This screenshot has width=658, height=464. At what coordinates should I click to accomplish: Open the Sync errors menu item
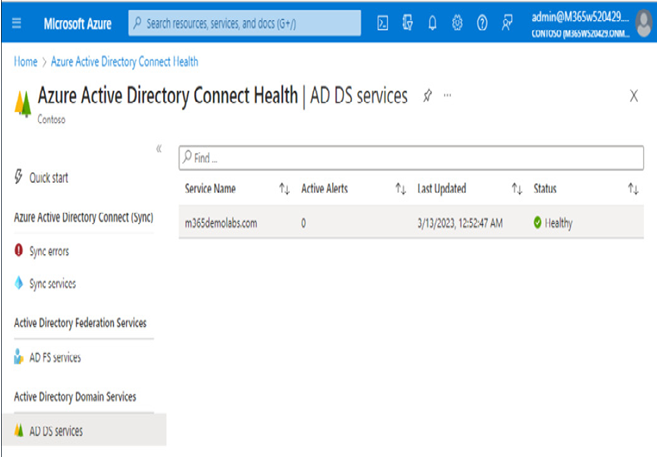coord(49,251)
